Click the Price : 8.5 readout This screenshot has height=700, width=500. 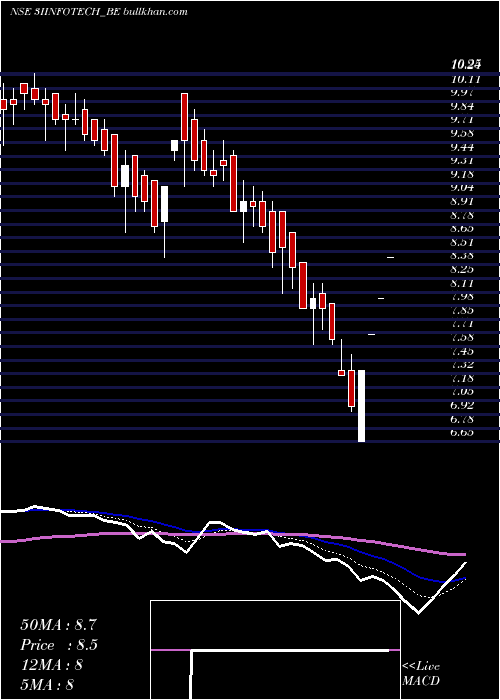59,645
